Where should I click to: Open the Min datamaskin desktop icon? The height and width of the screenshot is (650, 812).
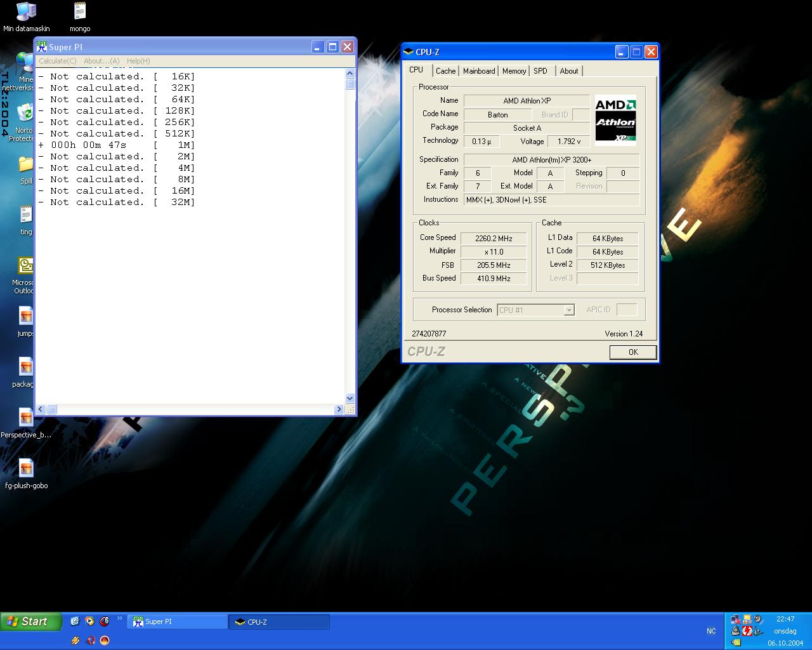26,17
